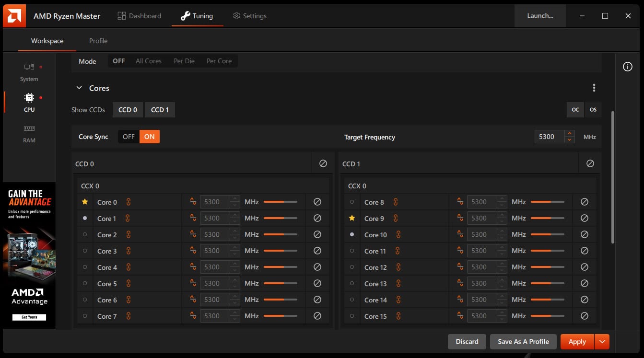Increase Core 0 frequency with up arrow
Image resolution: width=644 pixels, height=358 pixels.
click(234, 199)
